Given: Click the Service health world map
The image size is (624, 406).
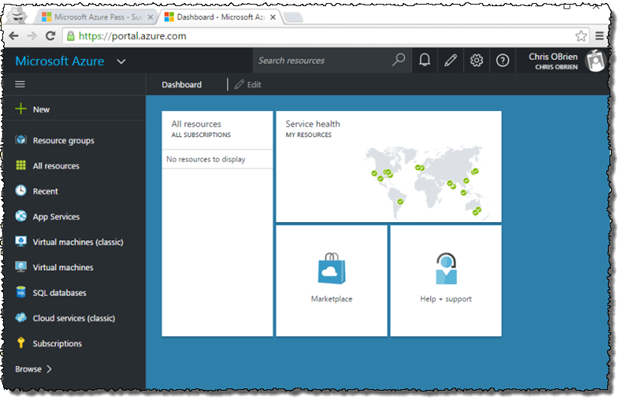Looking at the screenshot, I should click(428, 181).
